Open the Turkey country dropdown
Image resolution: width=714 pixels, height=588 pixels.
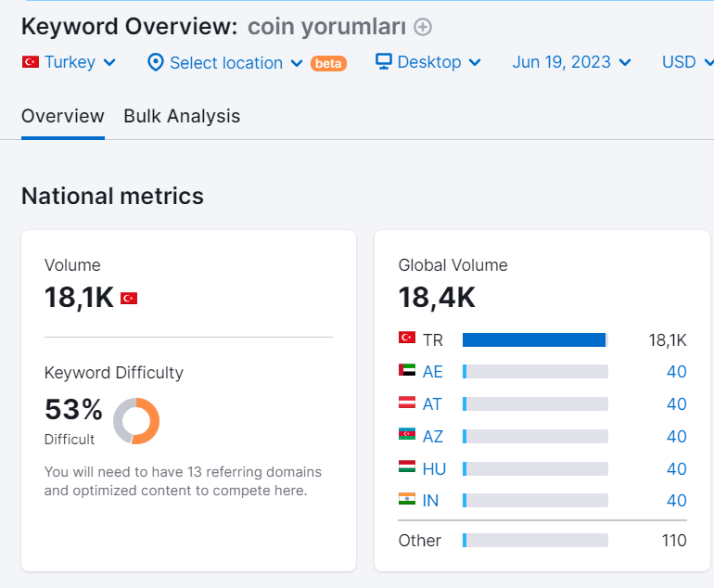pos(69,62)
